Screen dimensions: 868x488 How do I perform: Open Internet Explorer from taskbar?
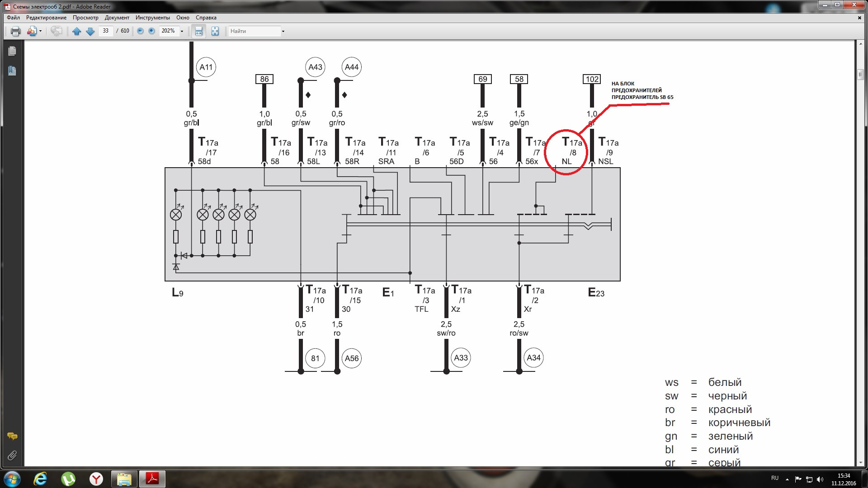41,479
